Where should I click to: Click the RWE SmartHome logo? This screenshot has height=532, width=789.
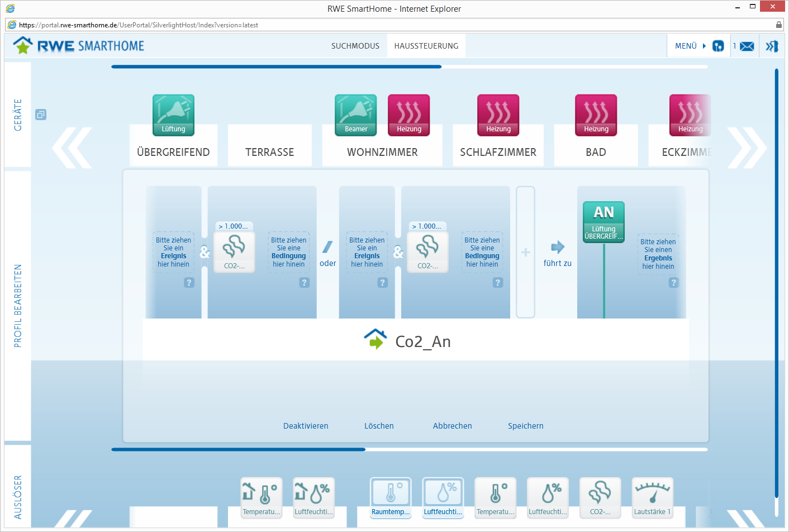[79, 46]
